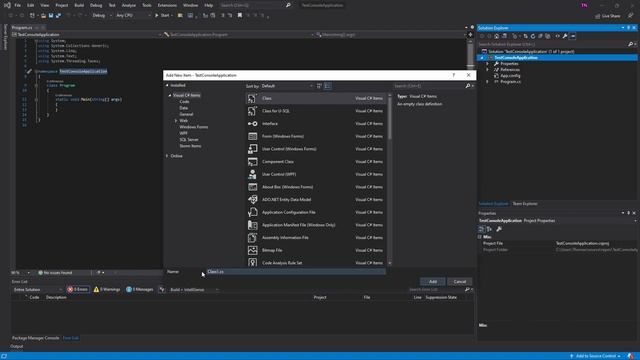Toggle the Alphabetical sort in Properties panel
This screenshot has height=360, width=640.
(x=489, y=229)
